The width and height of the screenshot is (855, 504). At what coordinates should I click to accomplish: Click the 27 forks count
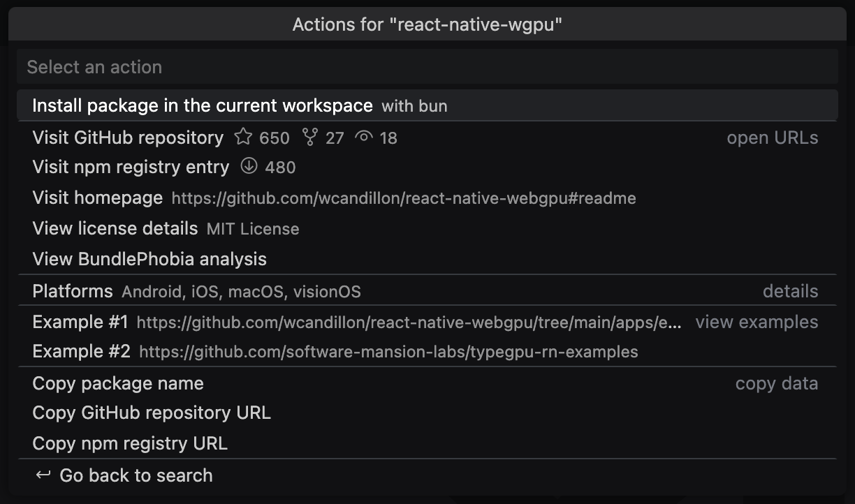(335, 138)
